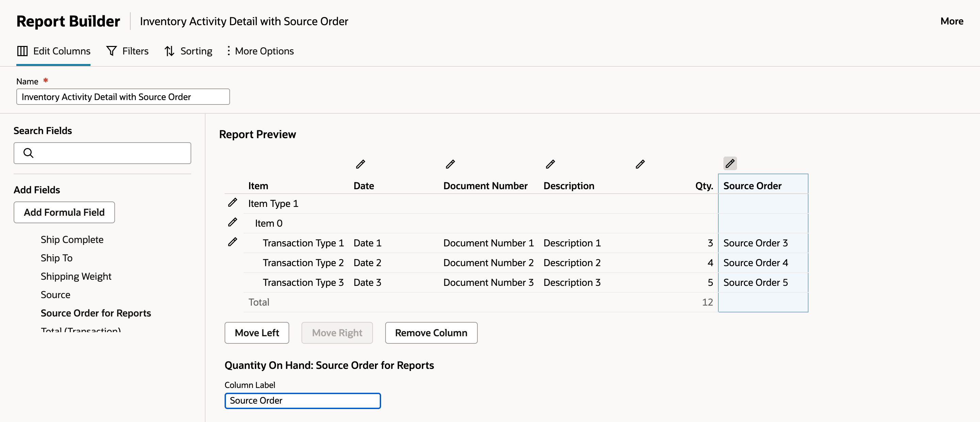Edit the Transaction Type 1 row pencil icon

tap(232, 242)
